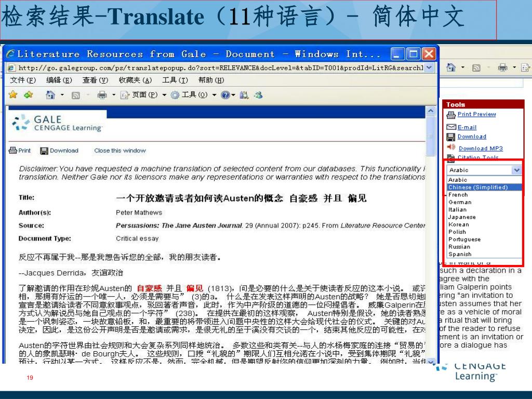Viewport: 532px width, 399px height.
Task: Open the Favorites Center star icon
Action: point(13,95)
